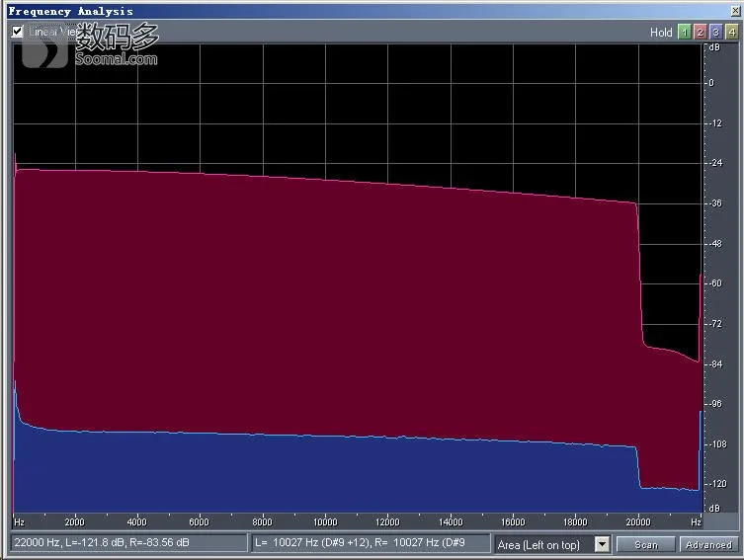This screenshot has width=744, height=560.
Task: Click the 10000 label on frequency axis
Action: pos(325,522)
